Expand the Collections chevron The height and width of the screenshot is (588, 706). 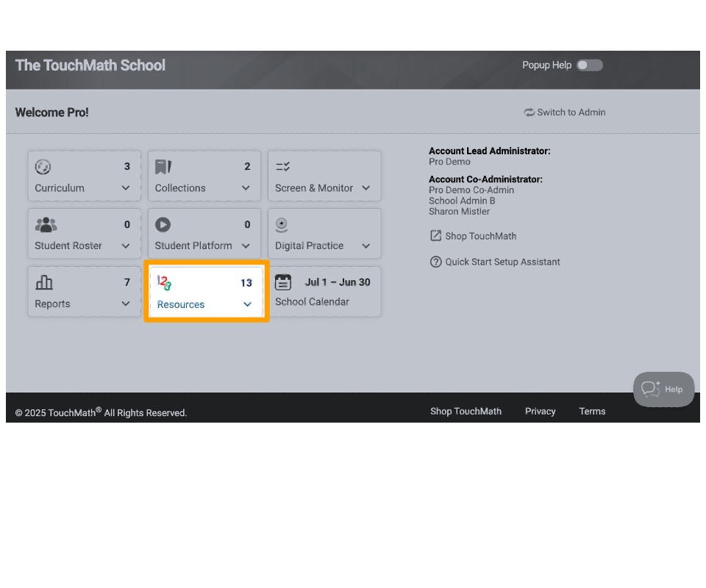pyautogui.click(x=246, y=188)
